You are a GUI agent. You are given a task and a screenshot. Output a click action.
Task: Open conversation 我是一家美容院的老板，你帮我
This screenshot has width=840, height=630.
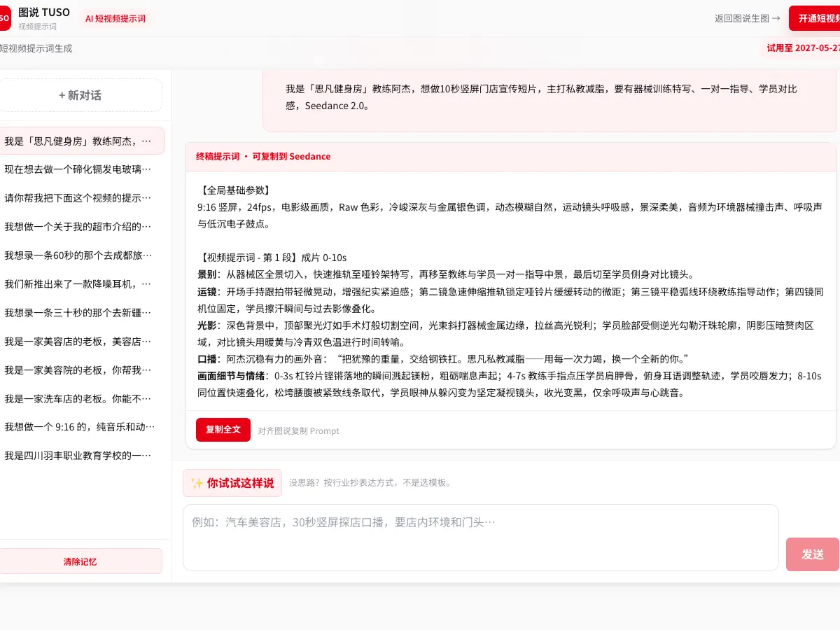point(80,370)
